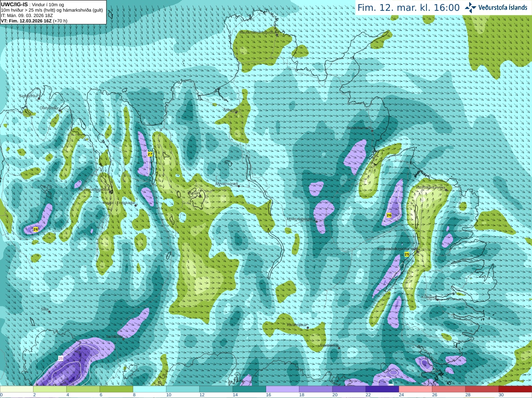
Task: Select the 28–30 m/s legend color
Action: coord(482,389)
